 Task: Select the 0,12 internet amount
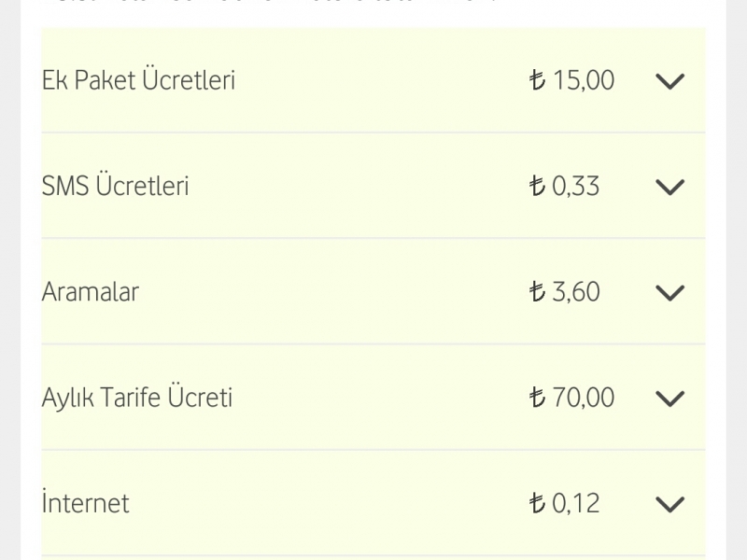576,503
